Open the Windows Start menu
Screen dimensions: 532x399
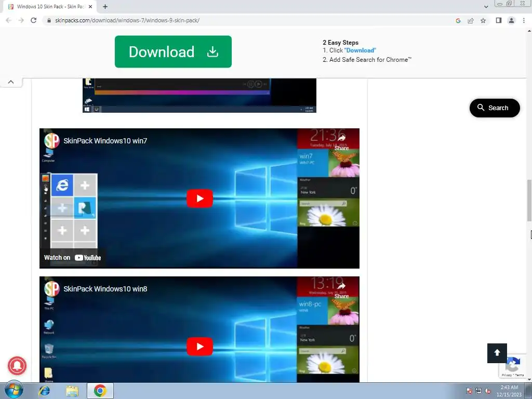[x=14, y=390]
